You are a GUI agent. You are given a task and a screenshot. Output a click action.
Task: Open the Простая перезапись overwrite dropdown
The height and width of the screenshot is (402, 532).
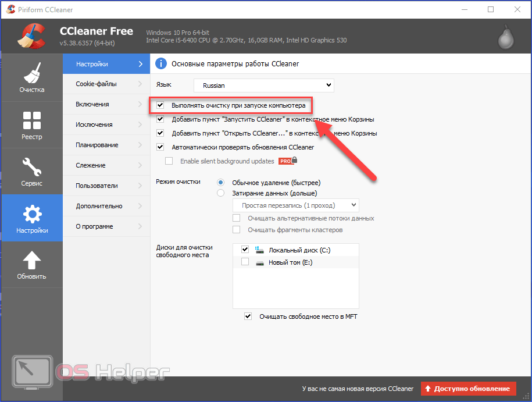point(295,205)
